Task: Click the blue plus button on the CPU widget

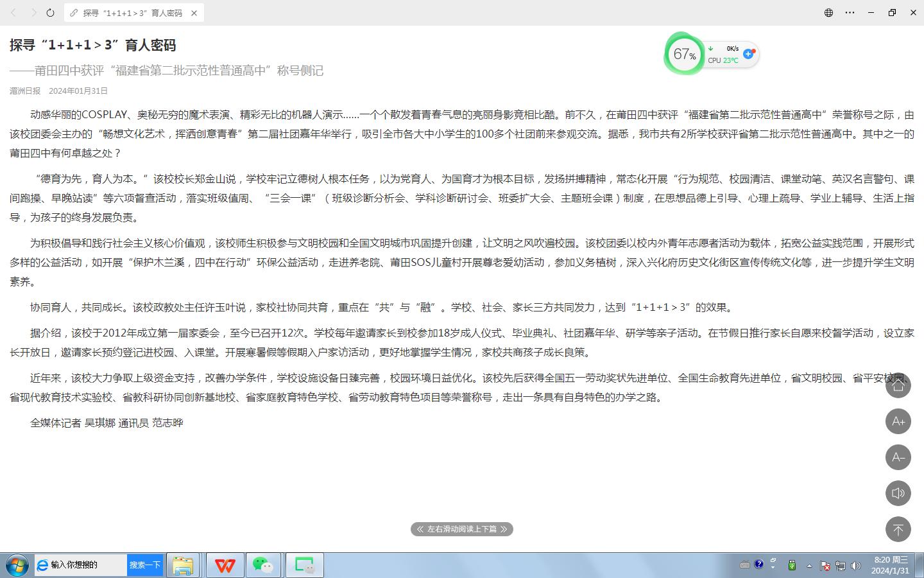Action: [x=748, y=53]
